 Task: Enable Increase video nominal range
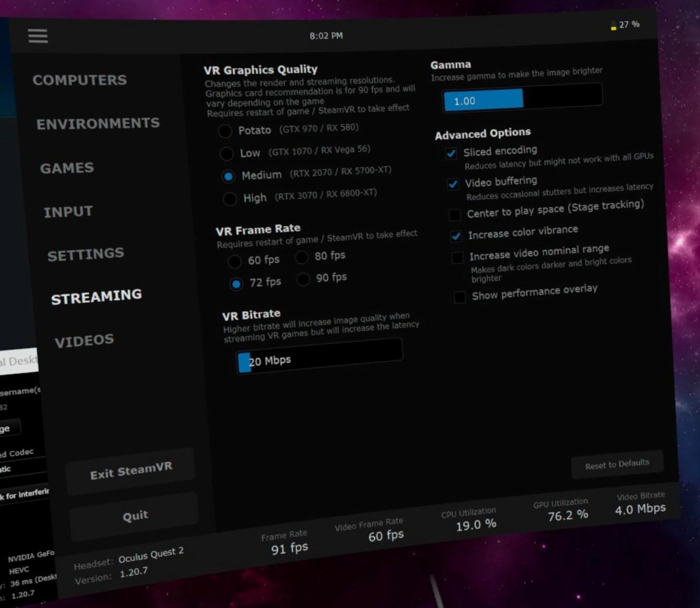[x=458, y=257]
